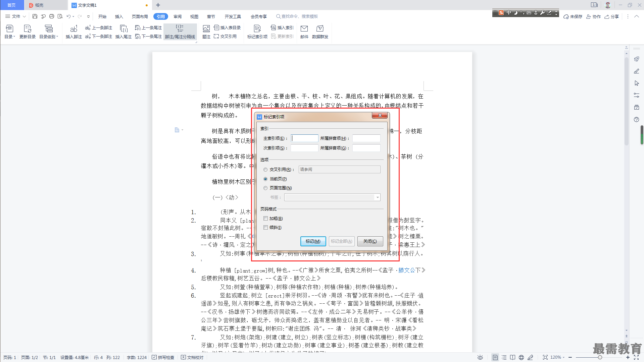Open the 邮件 mail merge tool
Viewport: 644px width, 362px height.
304,32
